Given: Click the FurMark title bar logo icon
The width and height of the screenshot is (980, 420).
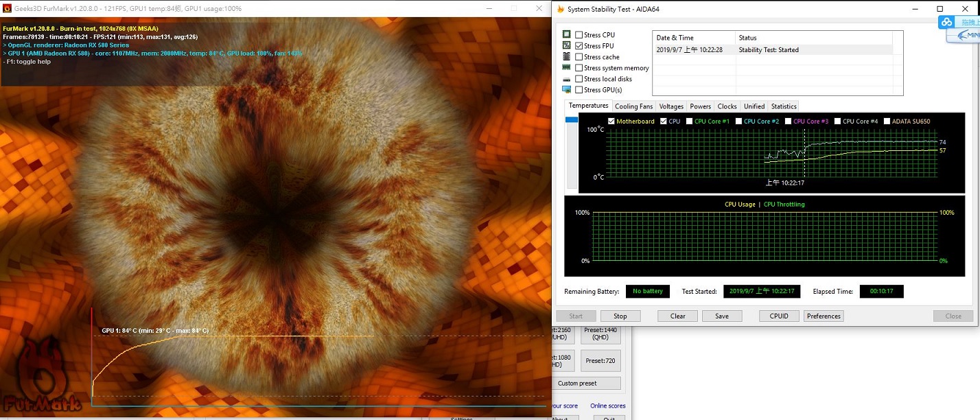Looking at the screenshot, I should point(7,8).
